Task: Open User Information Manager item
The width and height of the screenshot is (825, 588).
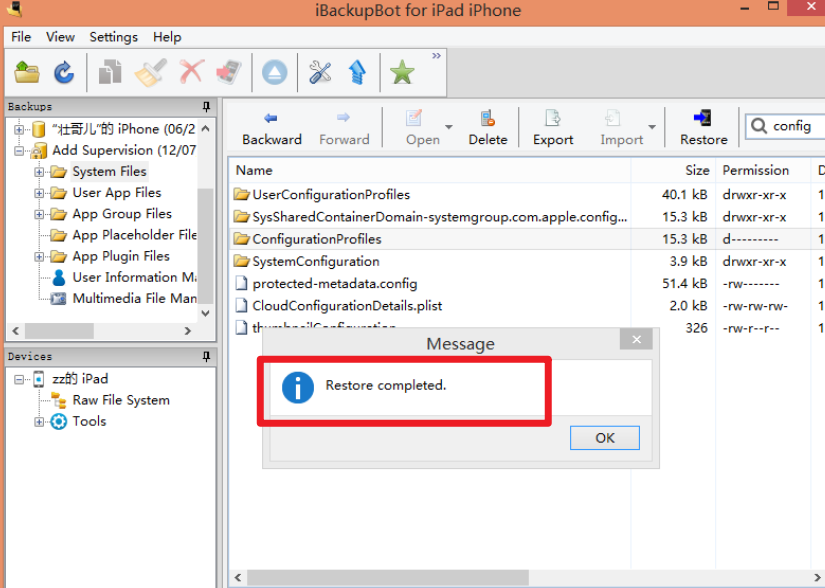Action: 134,277
